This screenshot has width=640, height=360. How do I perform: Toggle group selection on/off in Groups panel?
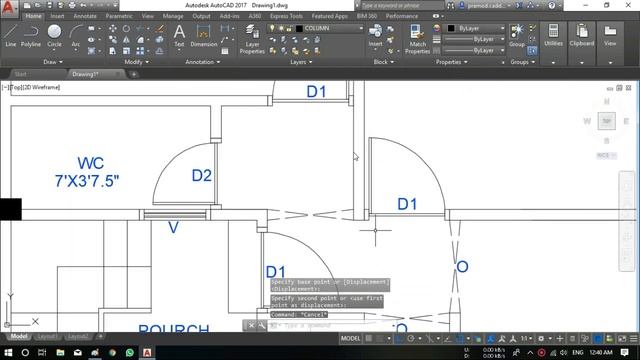532,51
